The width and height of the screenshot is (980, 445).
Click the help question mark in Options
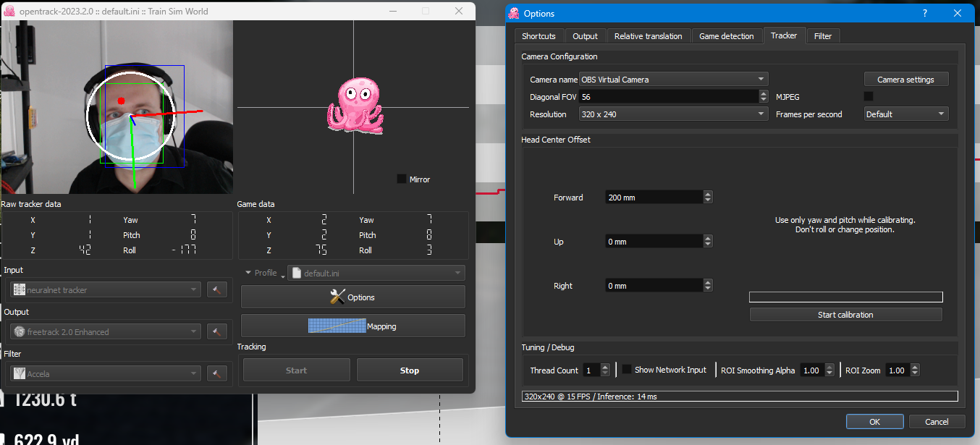click(925, 13)
